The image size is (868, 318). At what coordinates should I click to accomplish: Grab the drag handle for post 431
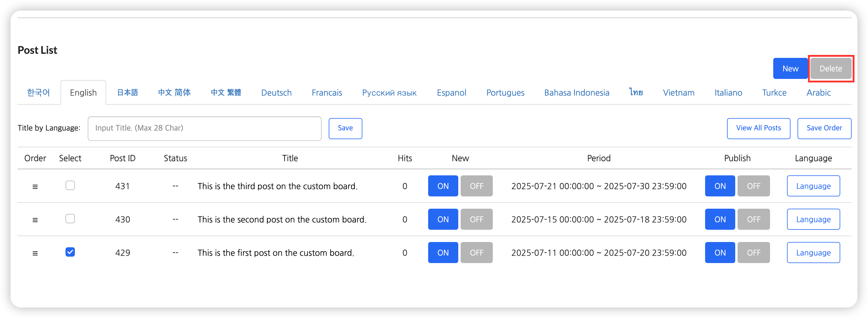coord(35,186)
